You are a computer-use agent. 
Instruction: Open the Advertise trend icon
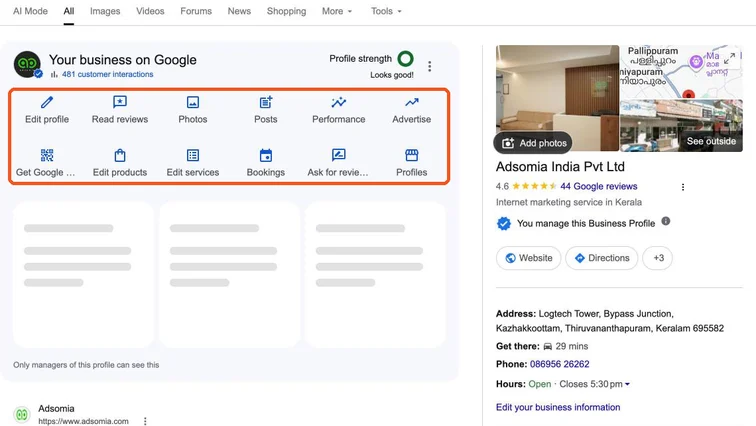411,102
